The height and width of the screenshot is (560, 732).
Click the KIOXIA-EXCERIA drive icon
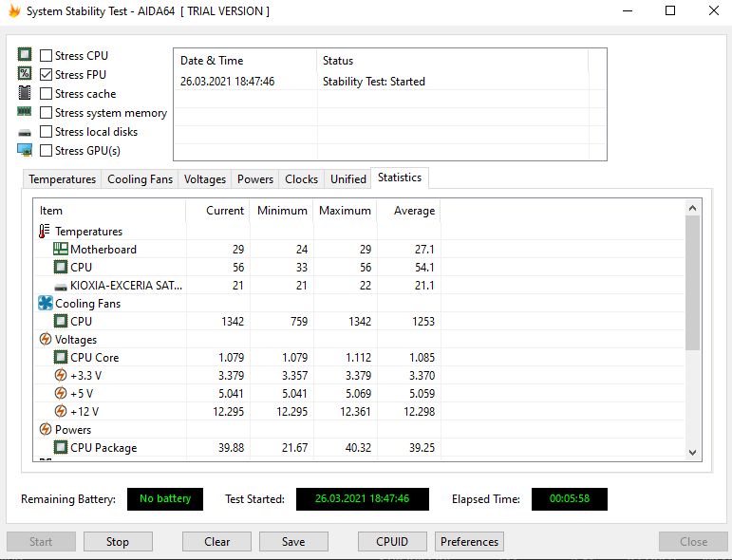(x=61, y=287)
